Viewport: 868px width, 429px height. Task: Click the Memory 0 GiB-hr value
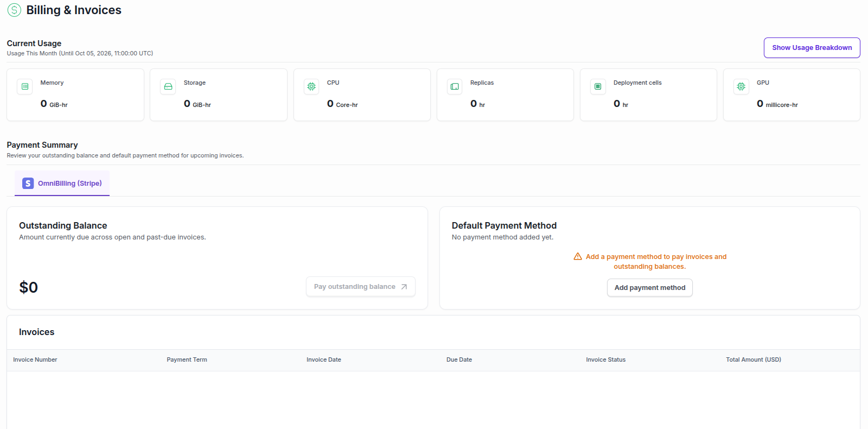point(54,104)
